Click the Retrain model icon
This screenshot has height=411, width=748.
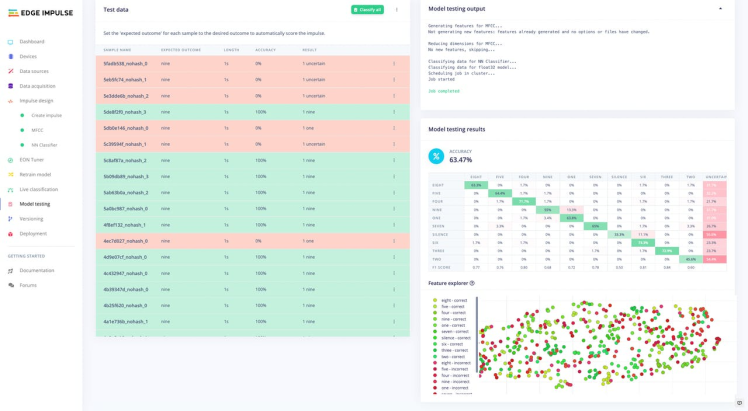click(x=11, y=174)
